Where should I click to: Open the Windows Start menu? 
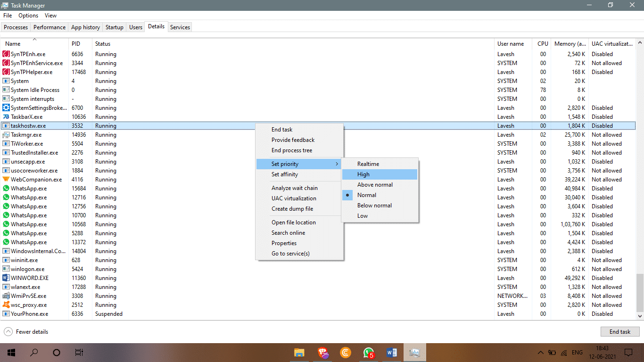coord(11,353)
